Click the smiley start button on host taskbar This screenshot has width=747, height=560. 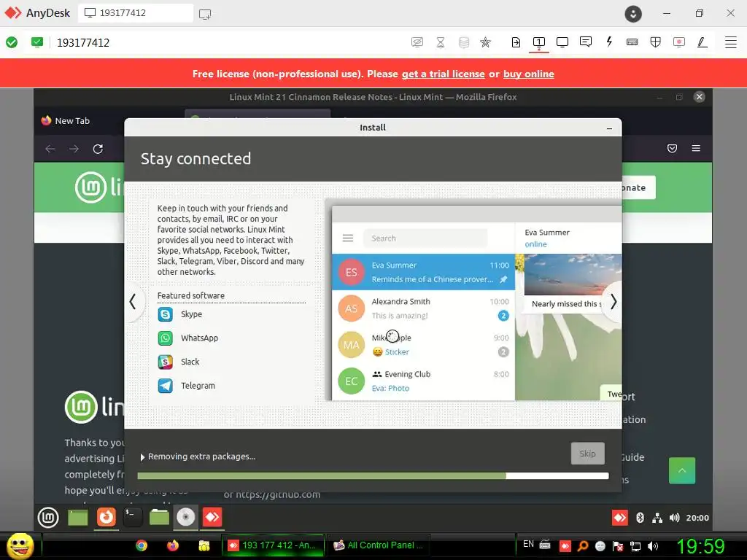click(x=20, y=545)
